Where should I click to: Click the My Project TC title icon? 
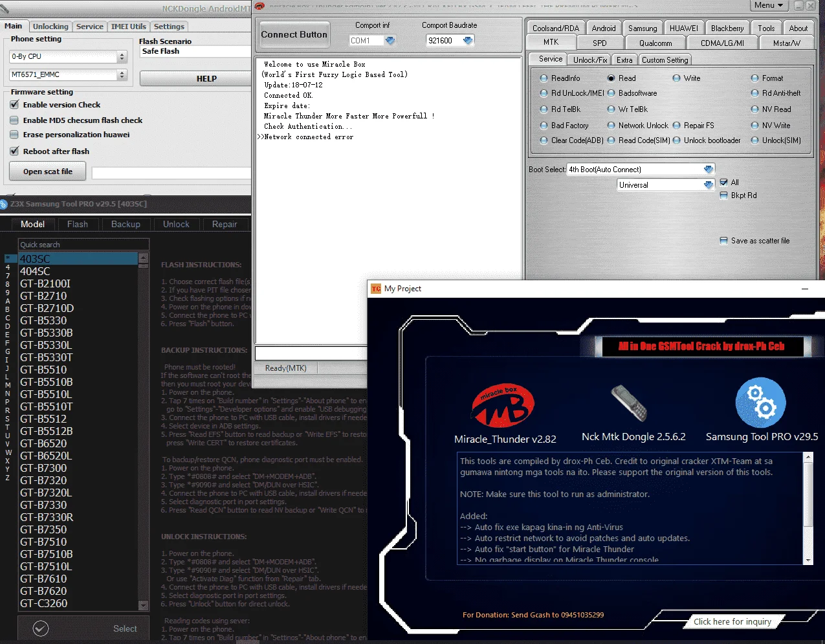click(376, 289)
